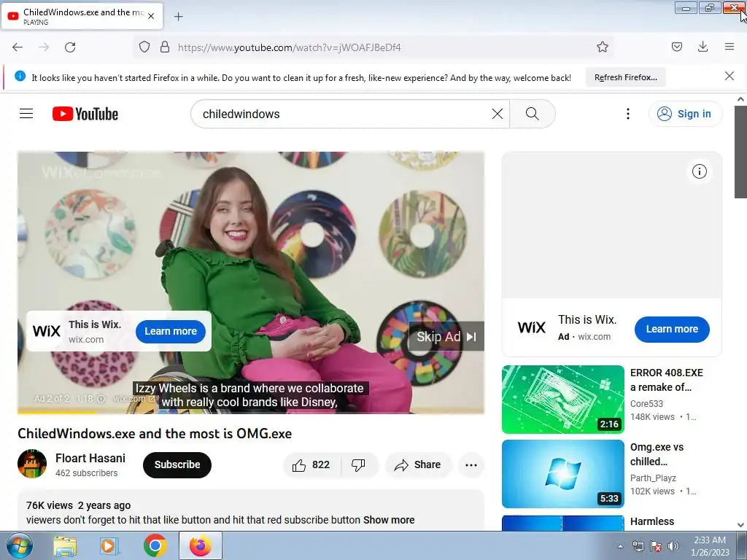Click the Sign in button
747x560 pixels.
click(x=685, y=114)
